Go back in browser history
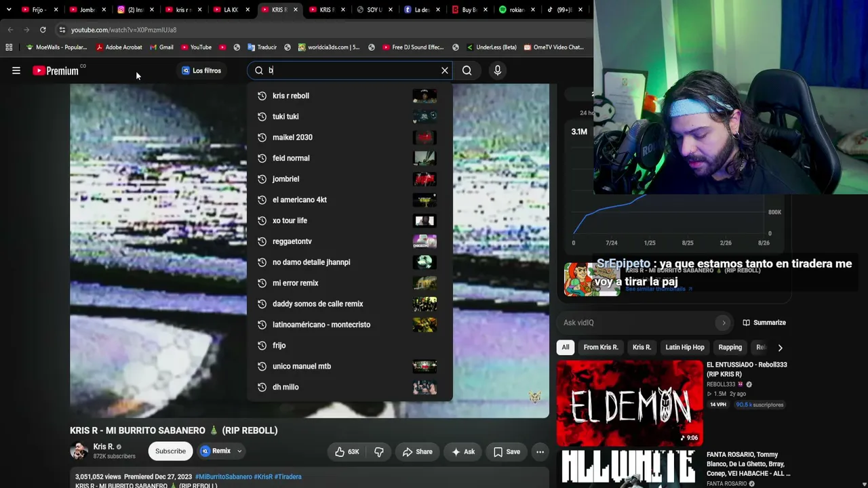 pos(10,30)
